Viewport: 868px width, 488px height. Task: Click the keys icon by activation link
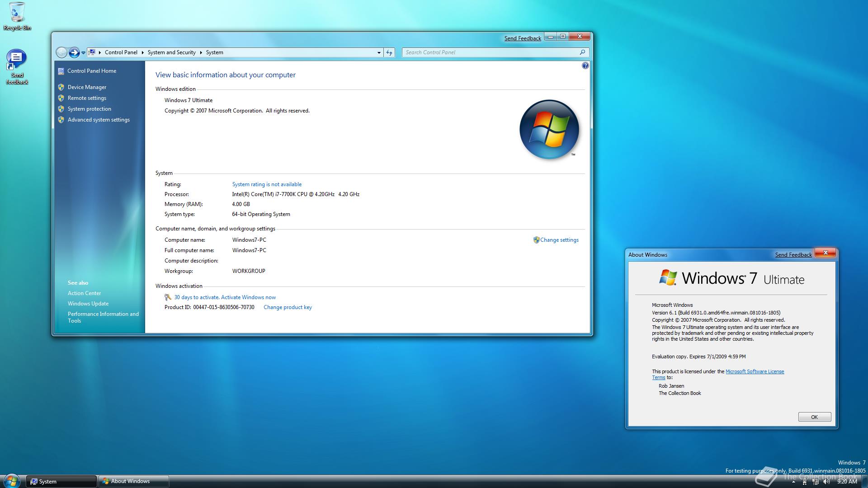[x=168, y=297]
